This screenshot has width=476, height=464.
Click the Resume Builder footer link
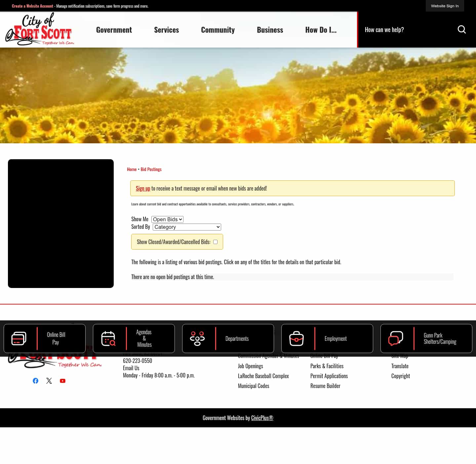coord(325,386)
